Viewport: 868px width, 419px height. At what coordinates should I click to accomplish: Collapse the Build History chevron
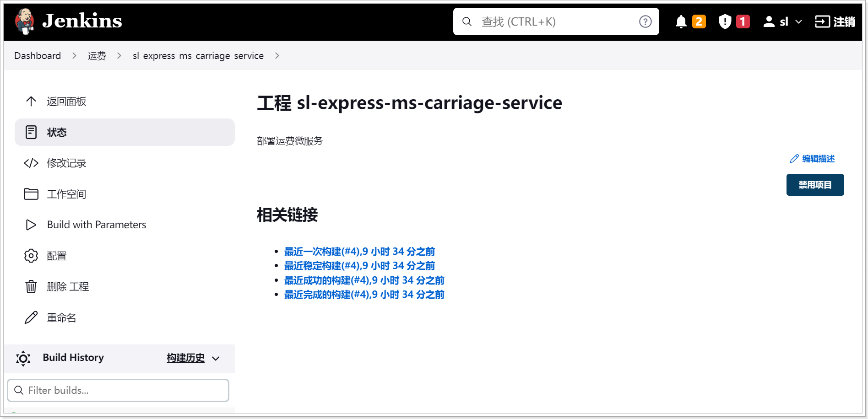click(216, 359)
